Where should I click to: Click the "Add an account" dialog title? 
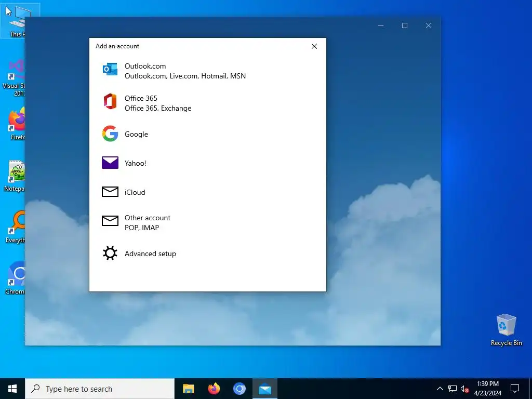point(117,46)
